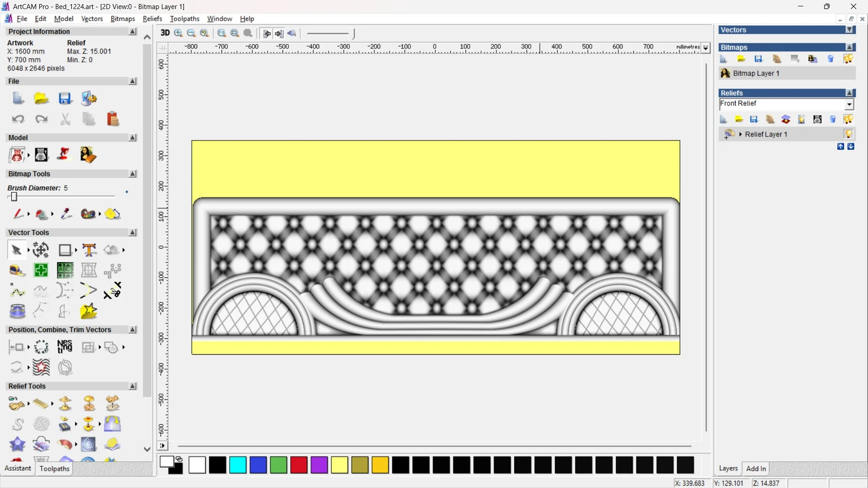The height and width of the screenshot is (488, 868).
Task: Toggle all bitmap layers visibility
Action: [x=848, y=59]
